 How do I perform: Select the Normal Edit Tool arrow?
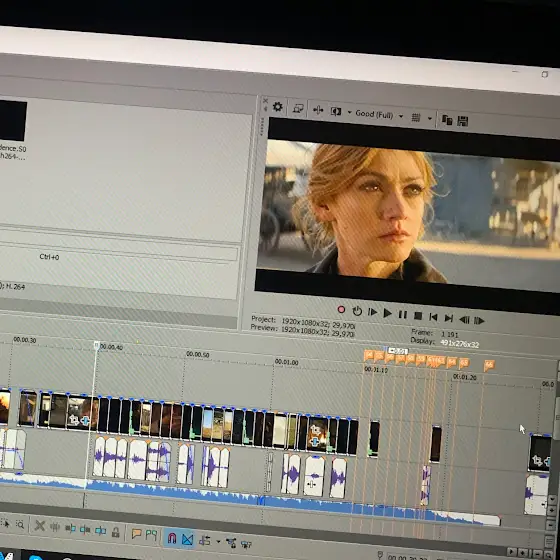tap(5, 524)
